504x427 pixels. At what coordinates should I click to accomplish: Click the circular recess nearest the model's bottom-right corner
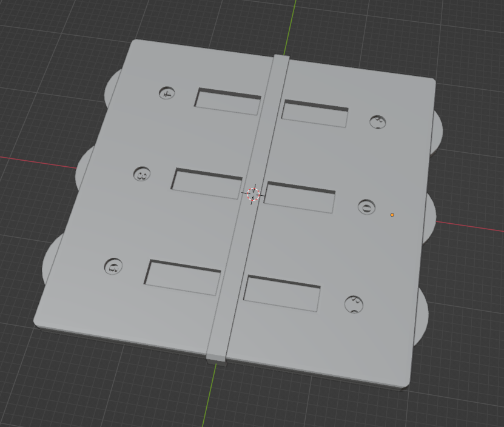[x=354, y=305]
